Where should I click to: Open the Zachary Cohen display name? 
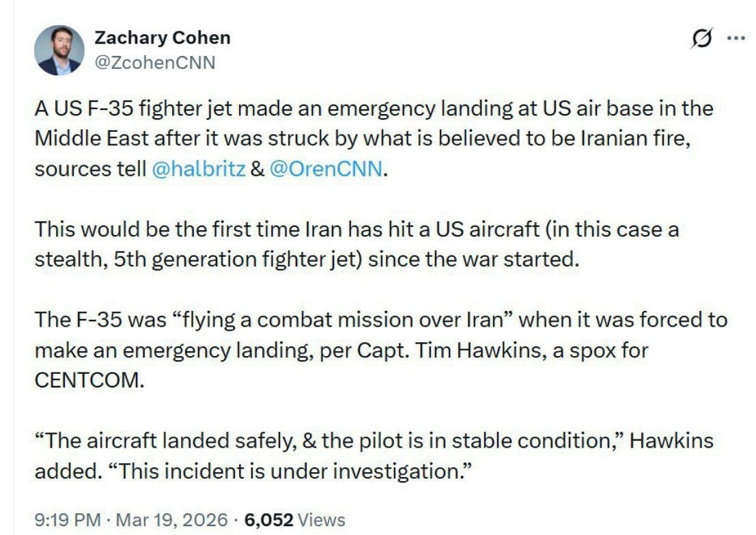point(162,38)
